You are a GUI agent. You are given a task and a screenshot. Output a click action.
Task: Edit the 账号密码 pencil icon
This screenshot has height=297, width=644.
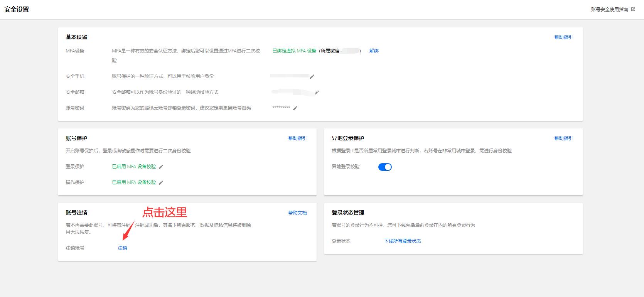295,108
